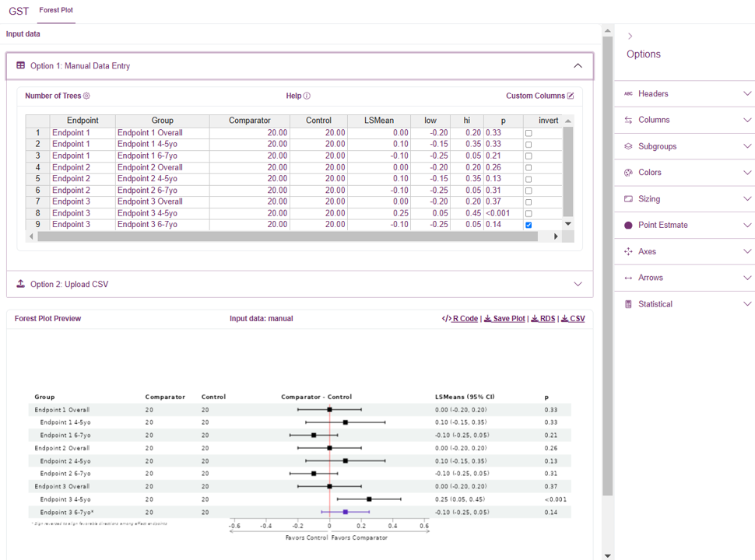Click the page scrollbar up arrow
755x560 pixels.
(608, 30)
